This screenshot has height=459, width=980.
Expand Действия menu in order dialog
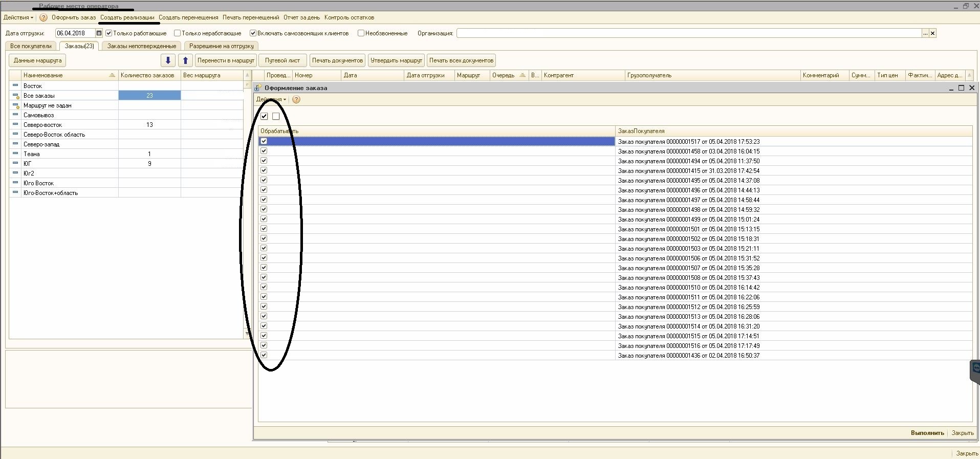pyautogui.click(x=271, y=99)
